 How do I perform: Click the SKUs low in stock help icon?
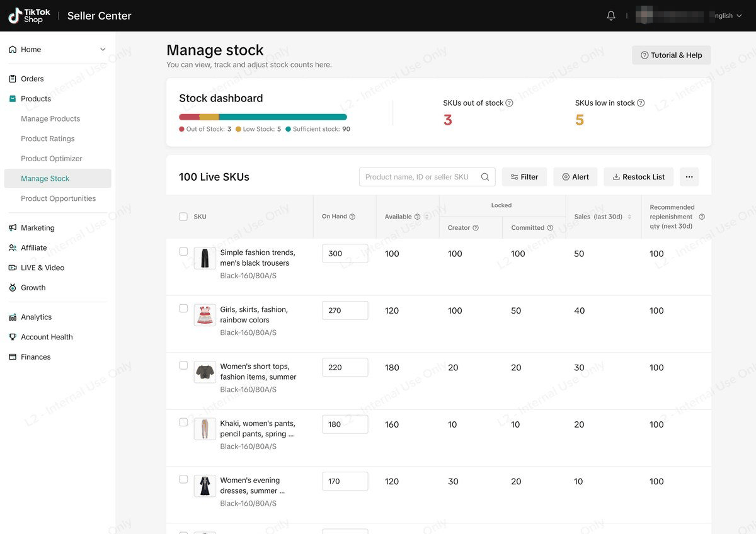tap(641, 103)
